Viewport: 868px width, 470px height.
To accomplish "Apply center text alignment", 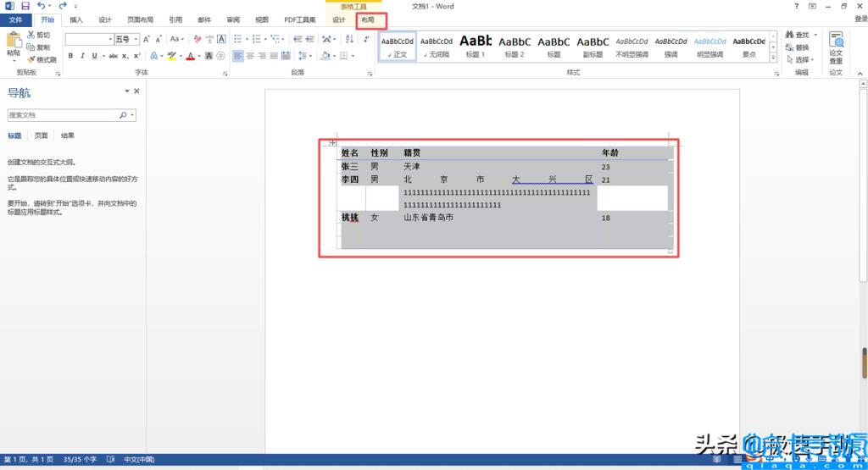I will [250, 56].
